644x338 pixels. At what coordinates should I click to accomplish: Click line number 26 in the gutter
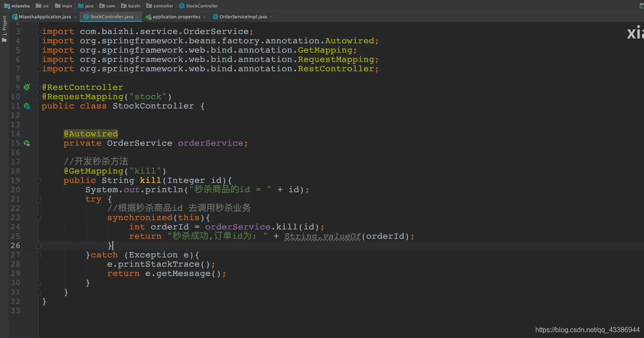coord(15,246)
